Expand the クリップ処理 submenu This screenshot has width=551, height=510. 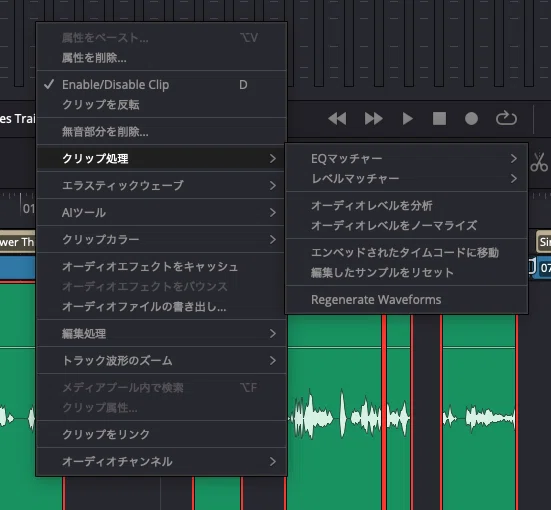point(162,159)
